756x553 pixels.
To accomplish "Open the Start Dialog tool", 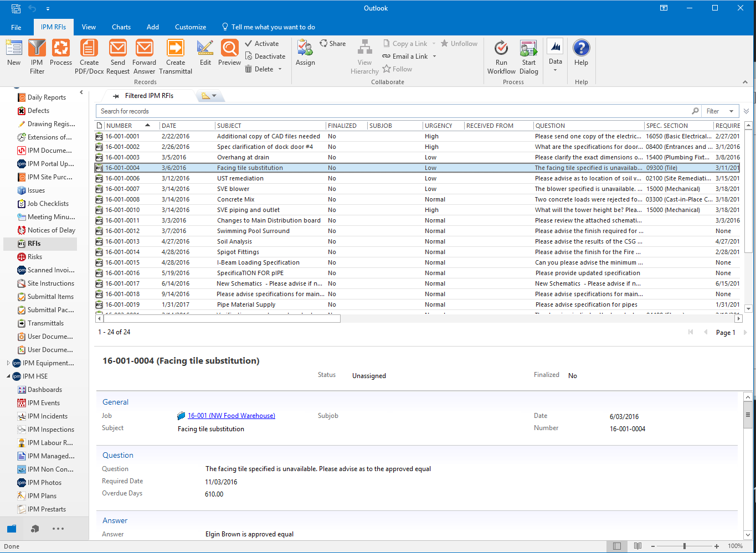I will (528, 53).
